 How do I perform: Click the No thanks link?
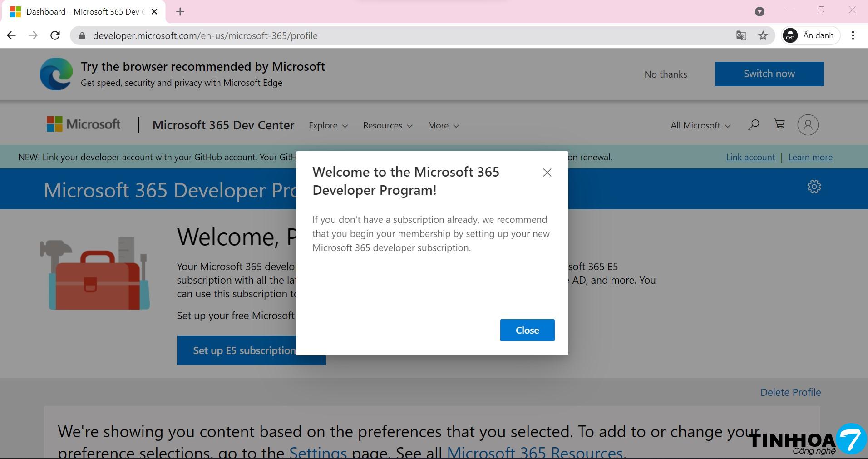point(666,74)
